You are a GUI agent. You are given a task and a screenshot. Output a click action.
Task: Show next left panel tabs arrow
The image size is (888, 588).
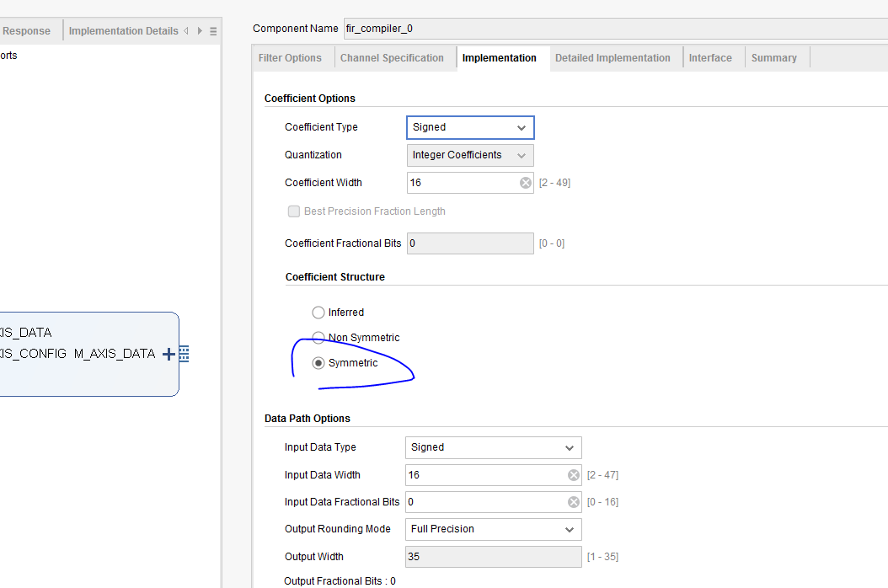(200, 30)
